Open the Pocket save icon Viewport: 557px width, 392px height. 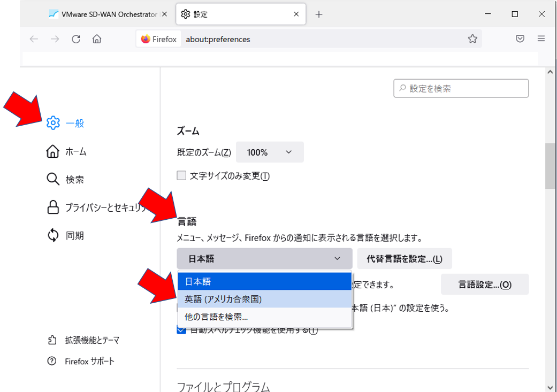pyautogui.click(x=520, y=39)
